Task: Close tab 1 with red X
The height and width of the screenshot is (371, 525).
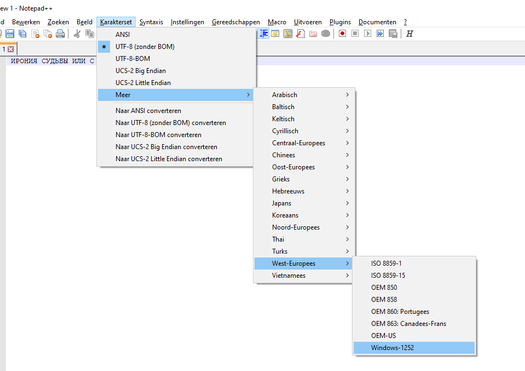Action: [x=11, y=49]
